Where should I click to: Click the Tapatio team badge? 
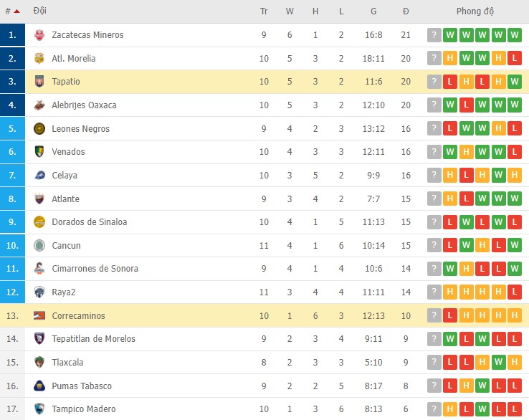(x=39, y=82)
